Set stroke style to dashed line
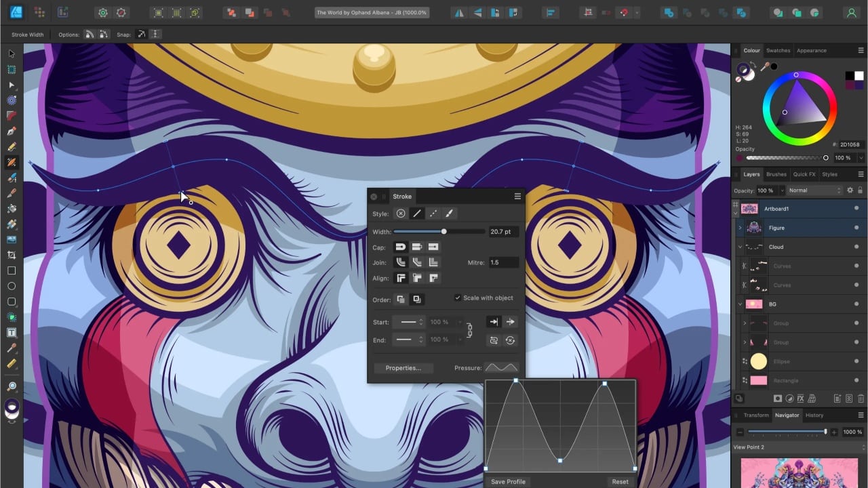 [x=433, y=213]
